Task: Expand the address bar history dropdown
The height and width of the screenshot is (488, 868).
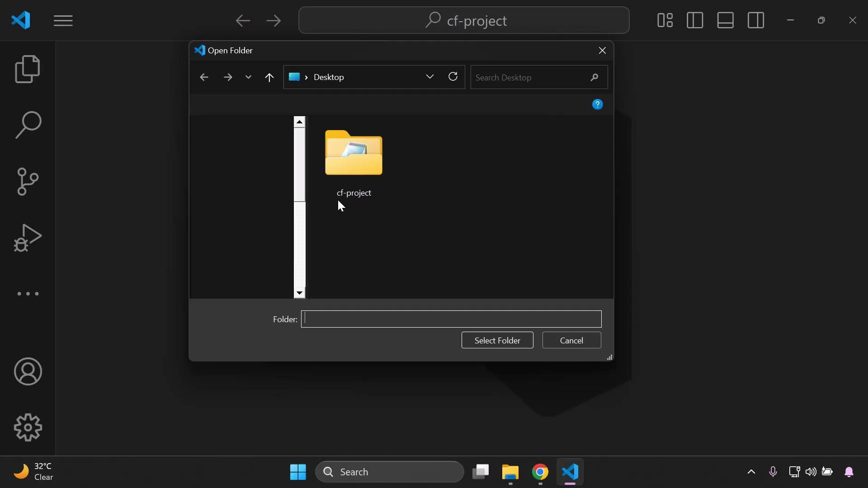Action: 430,77
